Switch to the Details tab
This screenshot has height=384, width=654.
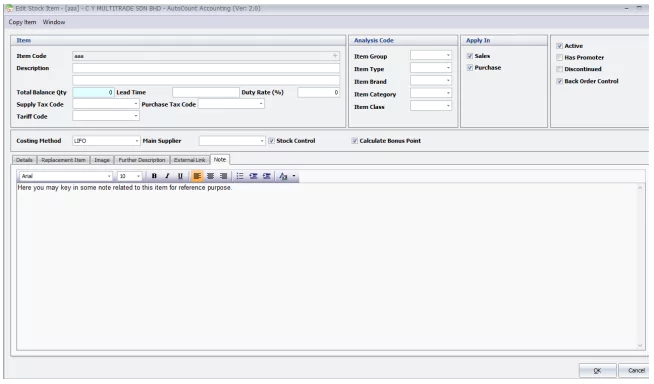click(x=24, y=160)
